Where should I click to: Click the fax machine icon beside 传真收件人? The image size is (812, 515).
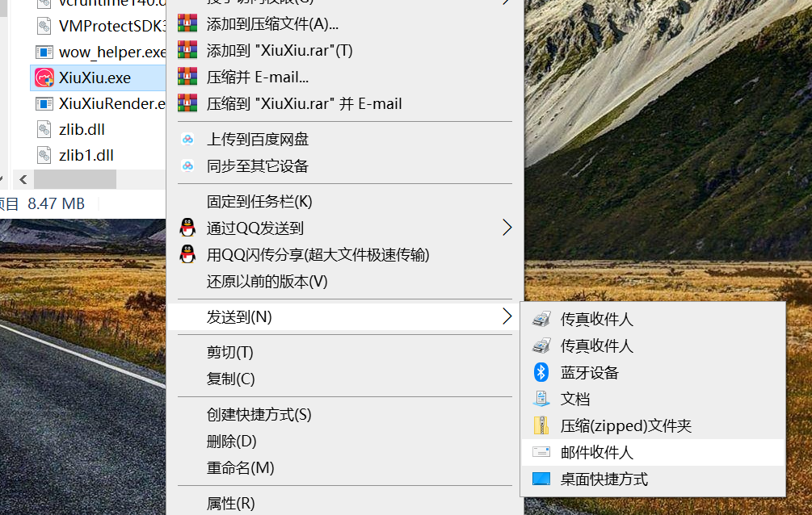541,319
